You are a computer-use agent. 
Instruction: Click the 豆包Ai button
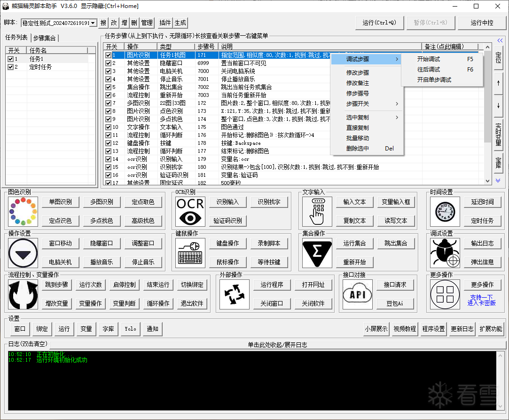click(395, 304)
